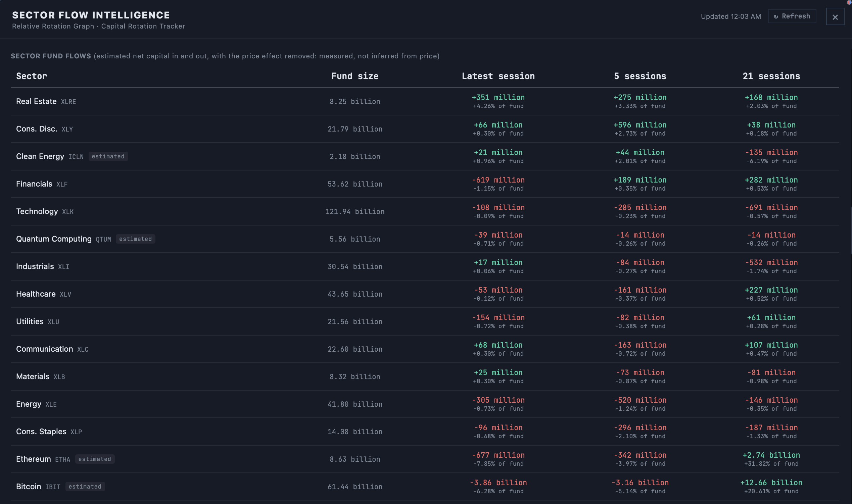Click the 53.62 billion fund size value
Viewport: 852px width, 504px height.
(x=354, y=184)
